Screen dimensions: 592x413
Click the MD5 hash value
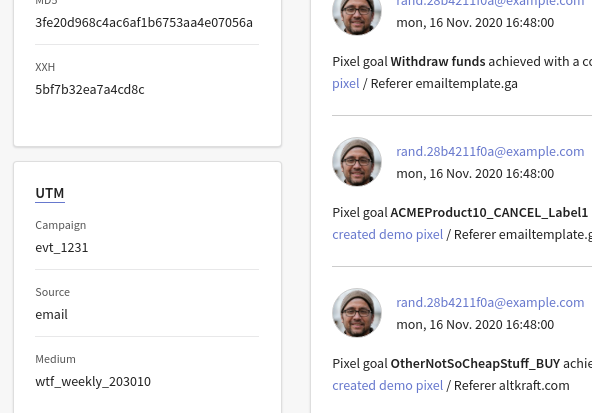tap(144, 23)
